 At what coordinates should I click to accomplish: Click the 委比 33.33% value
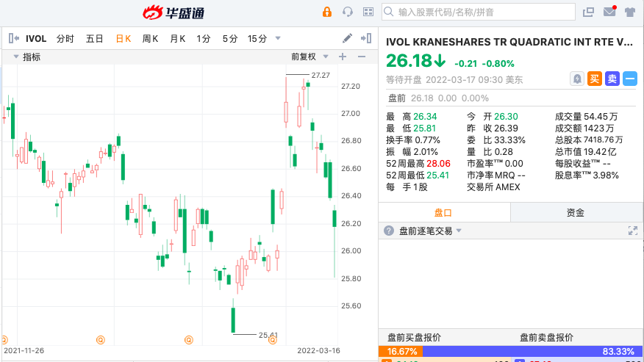[509, 140]
